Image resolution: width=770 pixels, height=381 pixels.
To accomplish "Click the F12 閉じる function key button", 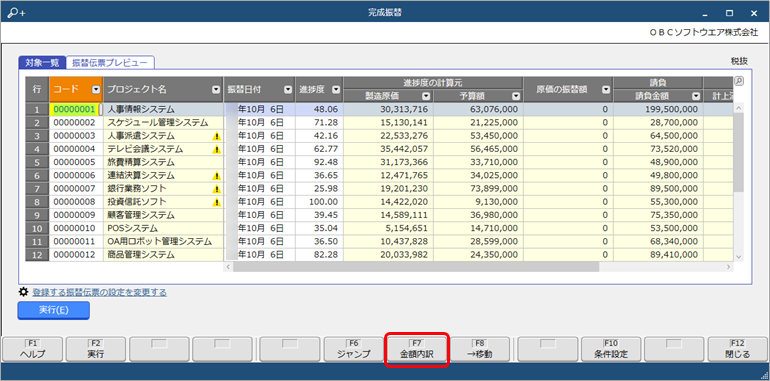I will pyautogui.click(x=737, y=349).
